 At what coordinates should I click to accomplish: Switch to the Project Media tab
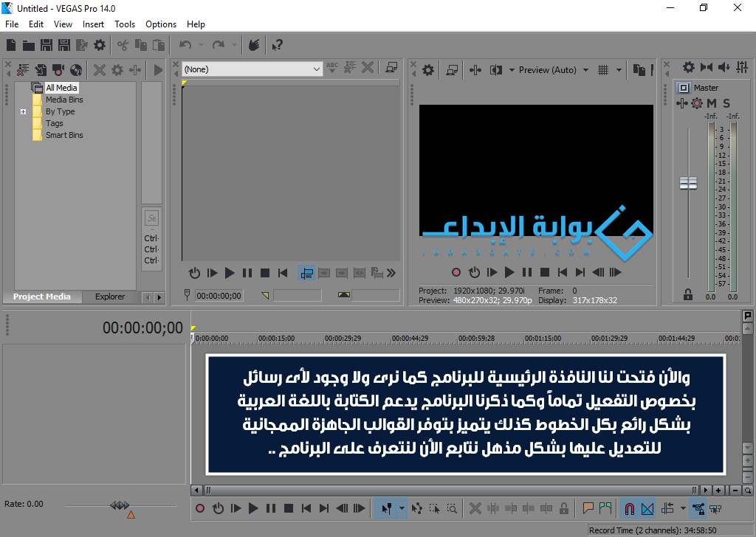[42, 297]
